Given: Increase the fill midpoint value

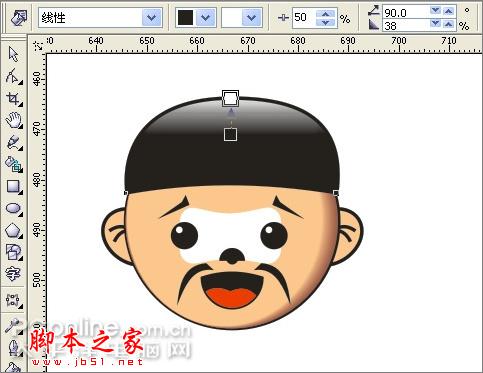Looking at the screenshot, I should [x=325, y=13].
